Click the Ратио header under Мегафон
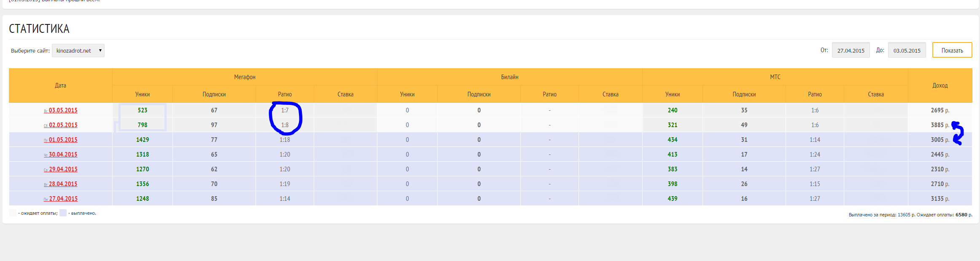 (x=285, y=94)
